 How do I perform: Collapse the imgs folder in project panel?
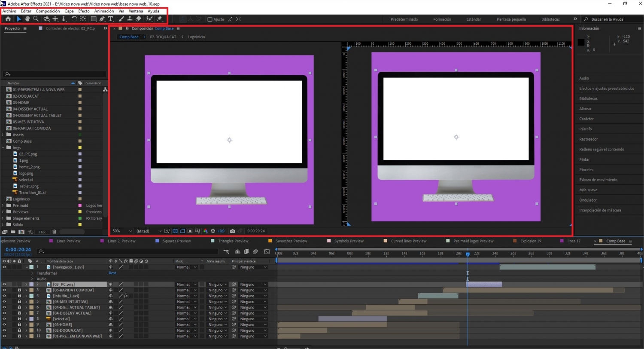click(x=3, y=147)
